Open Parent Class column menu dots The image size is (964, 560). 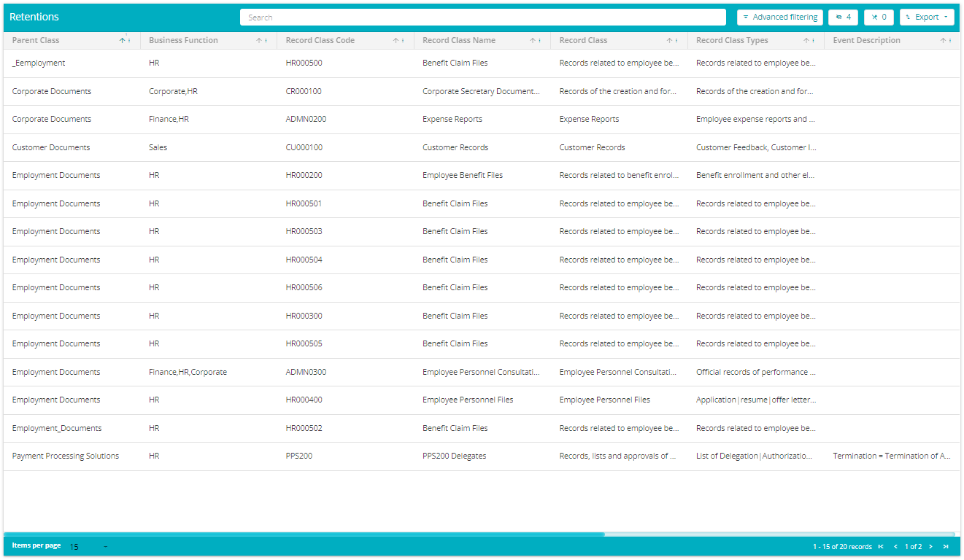click(129, 41)
